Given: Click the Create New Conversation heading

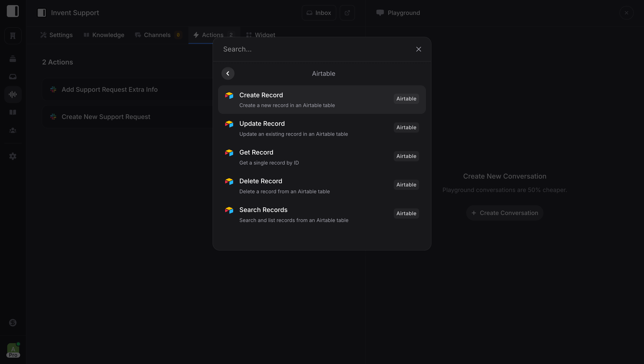Looking at the screenshot, I should pyautogui.click(x=505, y=176).
